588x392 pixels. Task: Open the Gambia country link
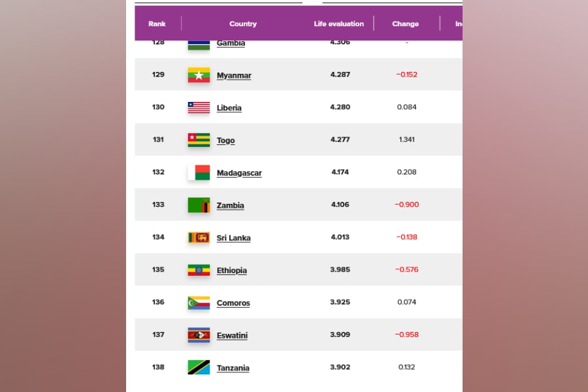tap(231, 44)
